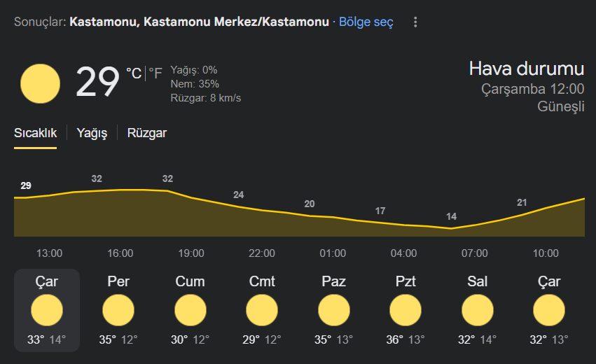Switch temperature unit to °C
Screen dimensions: 596x364
tap(134, 73)
